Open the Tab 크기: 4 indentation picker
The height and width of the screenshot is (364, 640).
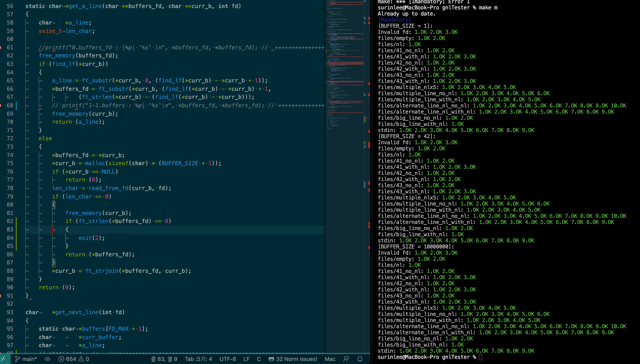[x=198, y=359]
